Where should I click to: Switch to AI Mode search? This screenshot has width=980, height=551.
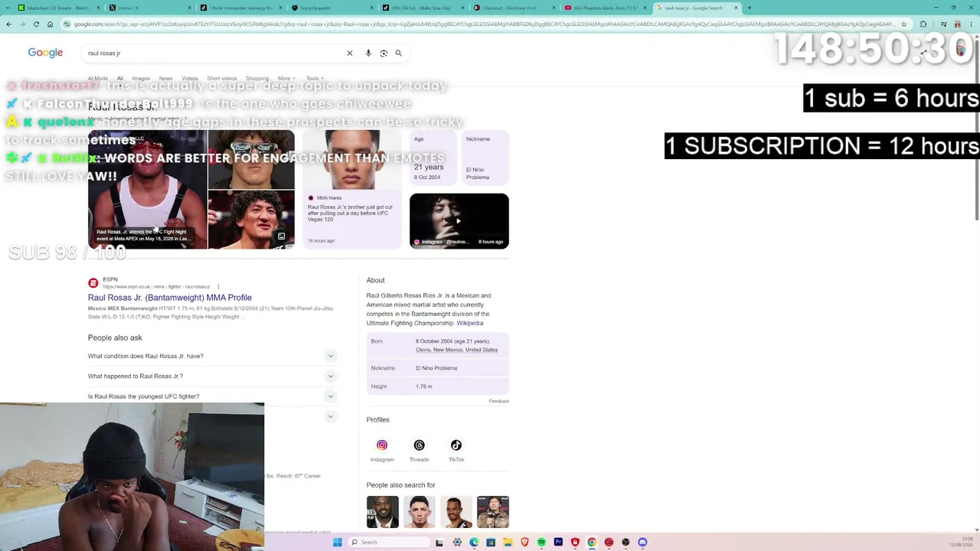point(98,78)
